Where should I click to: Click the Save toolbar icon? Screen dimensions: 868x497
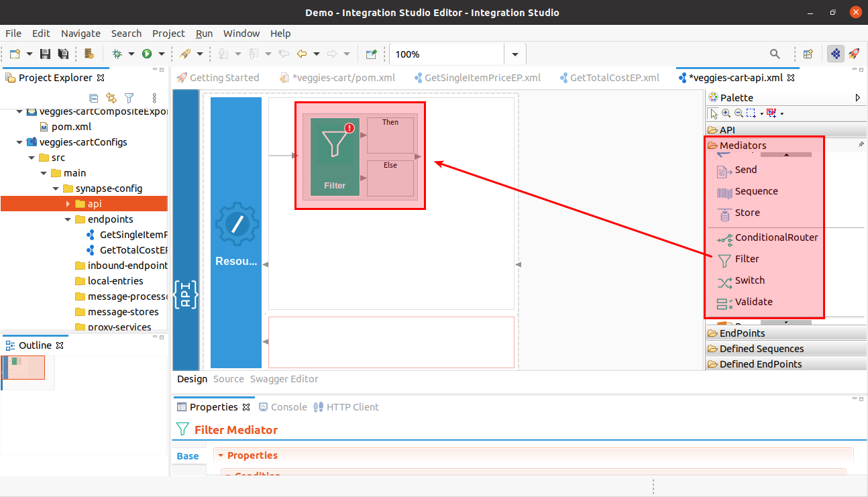click(x=46, y=54)
